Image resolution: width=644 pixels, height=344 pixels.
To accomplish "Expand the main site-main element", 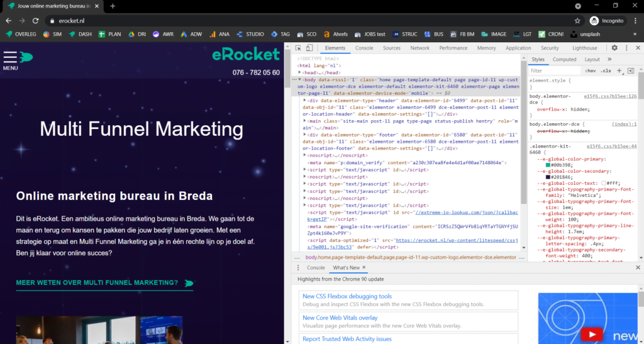I will [305, 121].
